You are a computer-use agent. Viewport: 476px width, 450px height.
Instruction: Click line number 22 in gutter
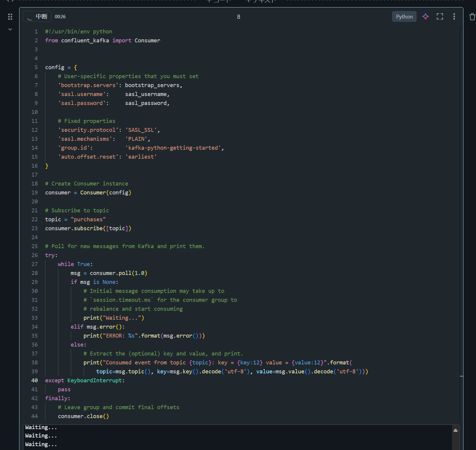pyautogui.click(x=35, y=219)
